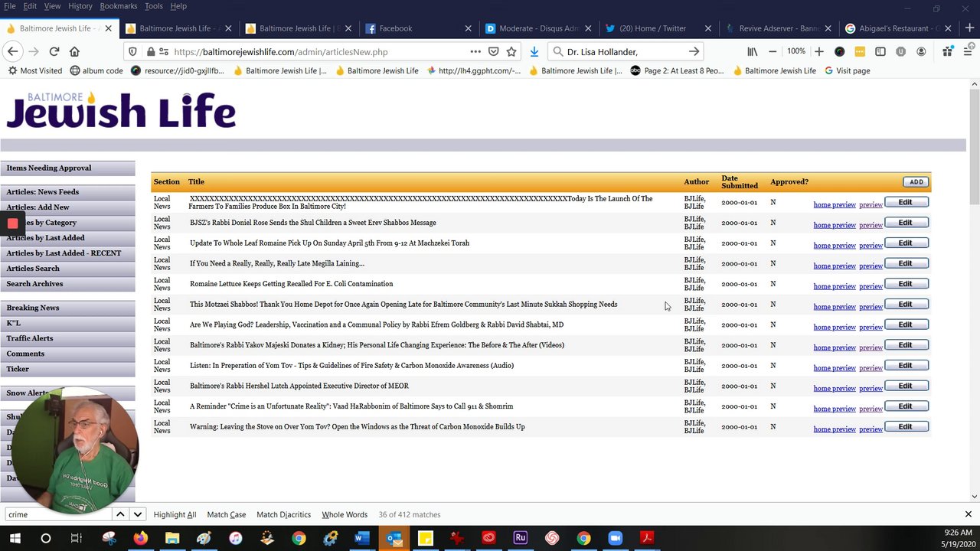Image resolution: width=980 pixels, height=551 pixels.
Task: Open Adobe Acrobat from the taskbar
Action: [x=647, y=538]
